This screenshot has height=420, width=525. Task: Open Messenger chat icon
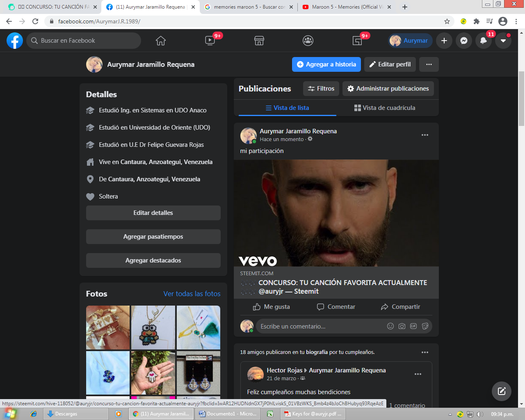click(464, 41)
